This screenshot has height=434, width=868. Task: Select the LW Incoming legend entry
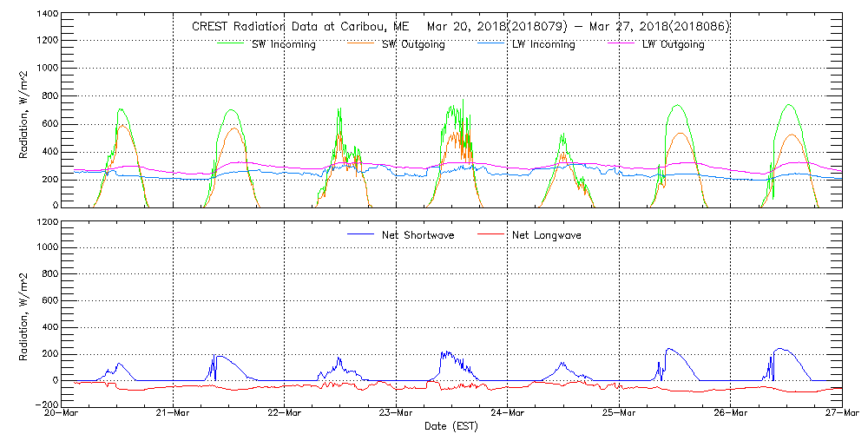tap(543, 45)
